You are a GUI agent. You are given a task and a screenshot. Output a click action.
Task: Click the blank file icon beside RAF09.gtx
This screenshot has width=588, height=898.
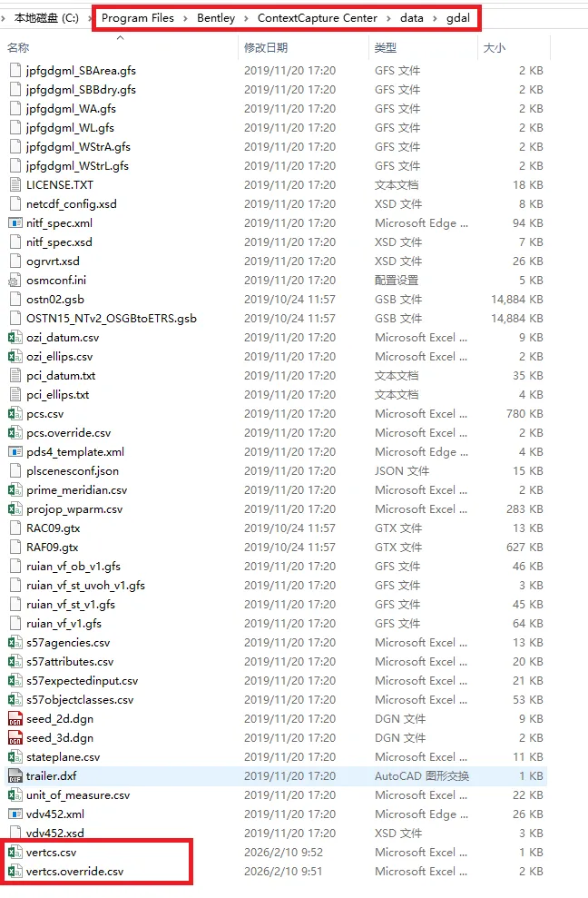coord(15,547)
